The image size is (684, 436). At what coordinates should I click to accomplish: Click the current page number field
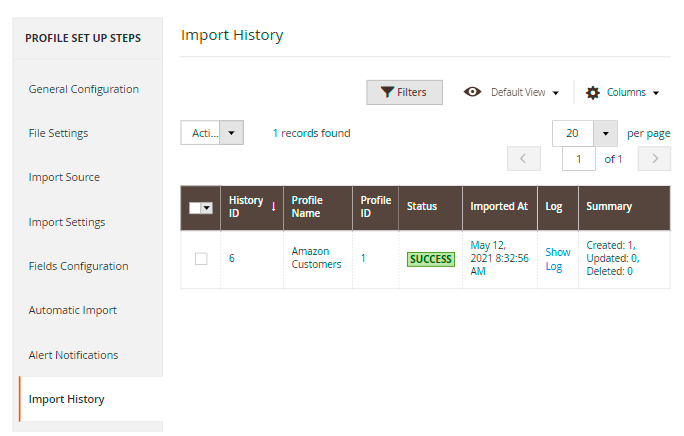579,159
